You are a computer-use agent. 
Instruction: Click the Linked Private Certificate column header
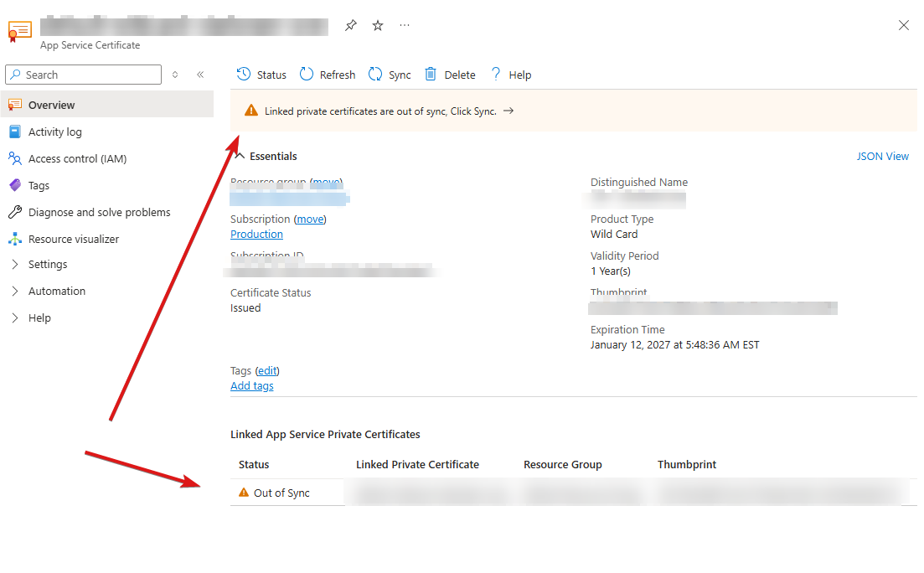pyautogui.click(x=417, y=465)
